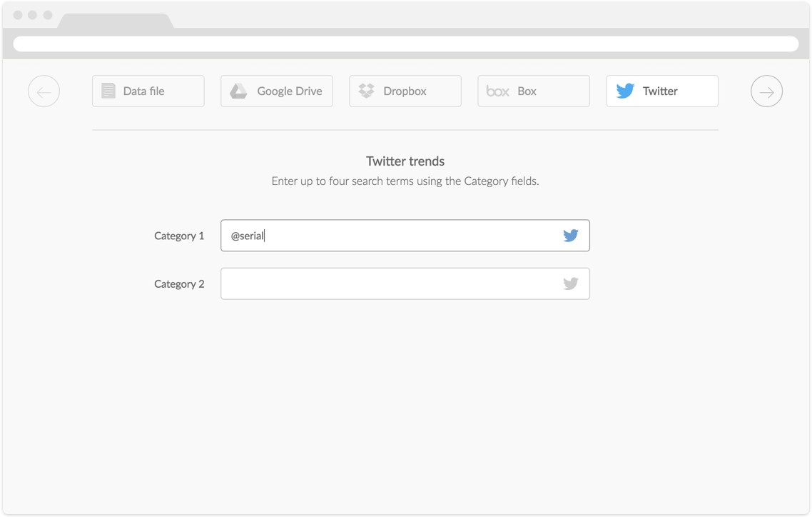Click the back arrow circle button

coord(44,91)
